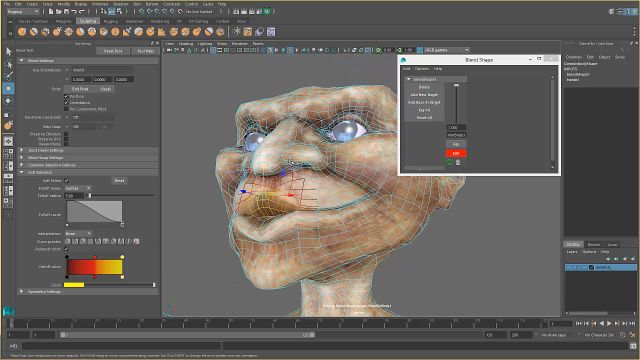Click the Maya logo at toolbox bottom
This screenshot has width=640, height=360.
(8, 311)
